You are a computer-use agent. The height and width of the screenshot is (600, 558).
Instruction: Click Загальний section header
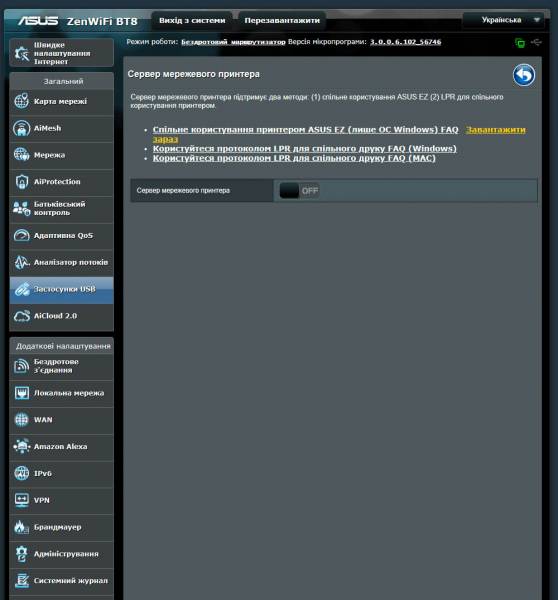coord(63,82)
